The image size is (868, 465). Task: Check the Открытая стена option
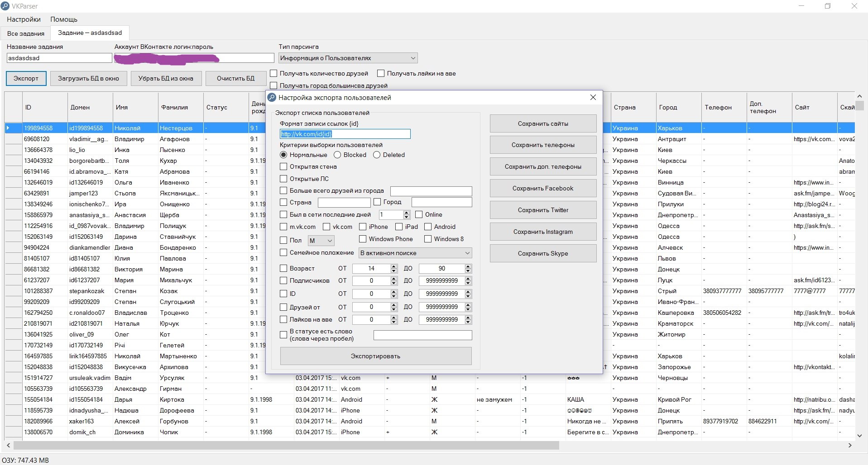tap(283, 166)
